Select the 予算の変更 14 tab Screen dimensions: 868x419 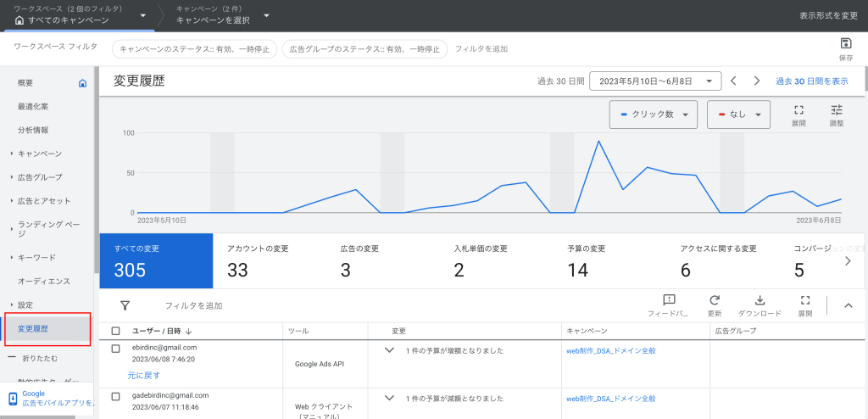609,261
